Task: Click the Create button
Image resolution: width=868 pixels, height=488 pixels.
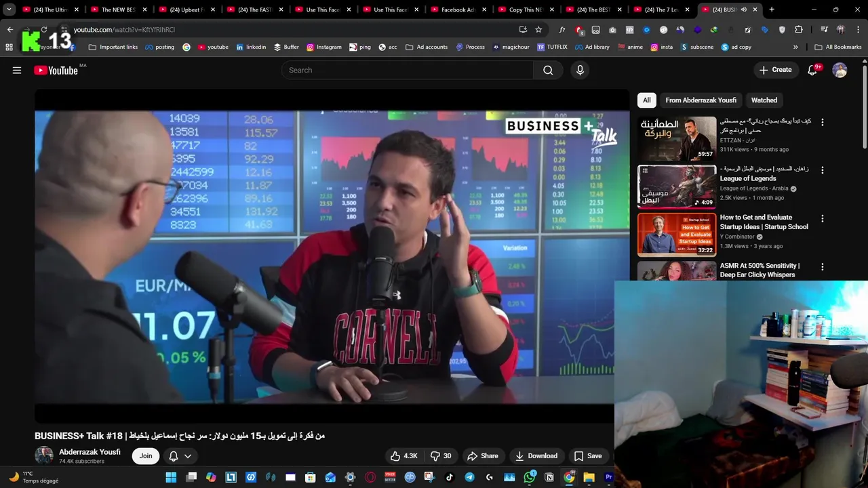Action: point(775,70)
